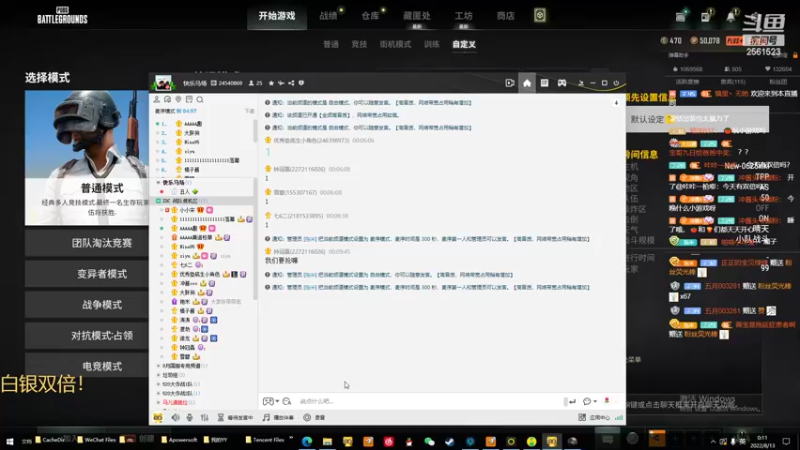Go to YY channel home icon
This screenshot has width=800, height=450.
[x=527, y=83]
